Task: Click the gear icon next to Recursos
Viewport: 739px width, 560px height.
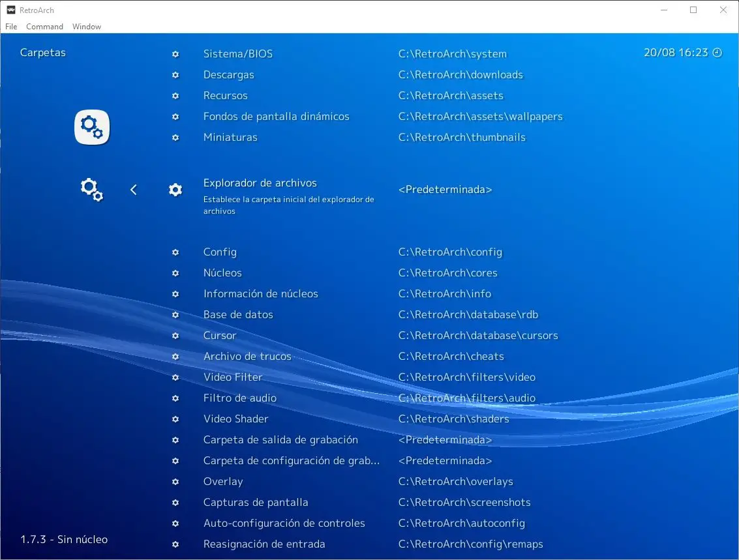Action: 175,96
